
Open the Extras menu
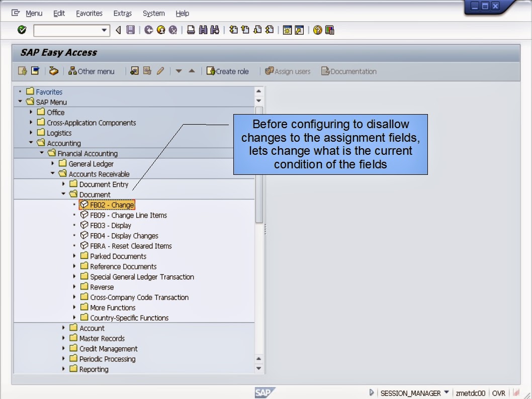pos(123,14)
